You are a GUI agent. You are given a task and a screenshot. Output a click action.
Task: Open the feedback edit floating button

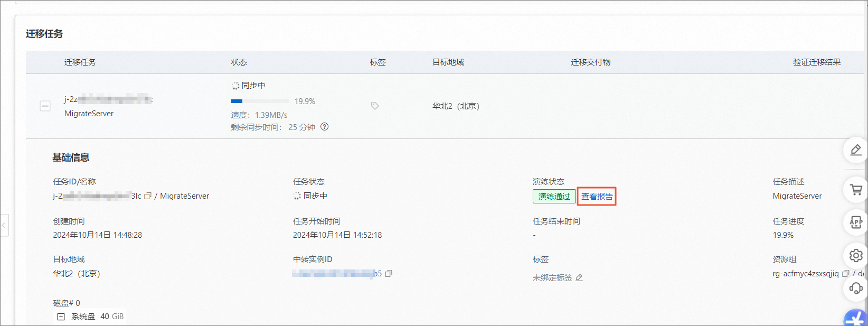856,151
